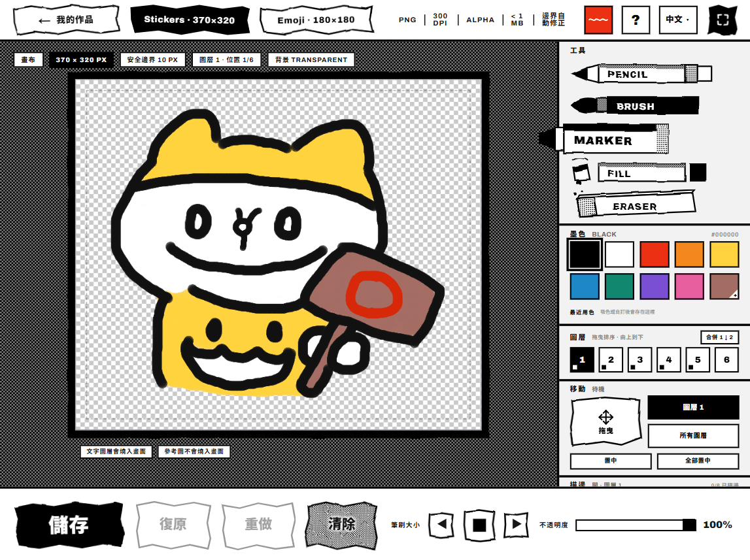The width and height of the screenshot is (750, 560).
Task: Select layer 2
Action: [x=611, y=360]
